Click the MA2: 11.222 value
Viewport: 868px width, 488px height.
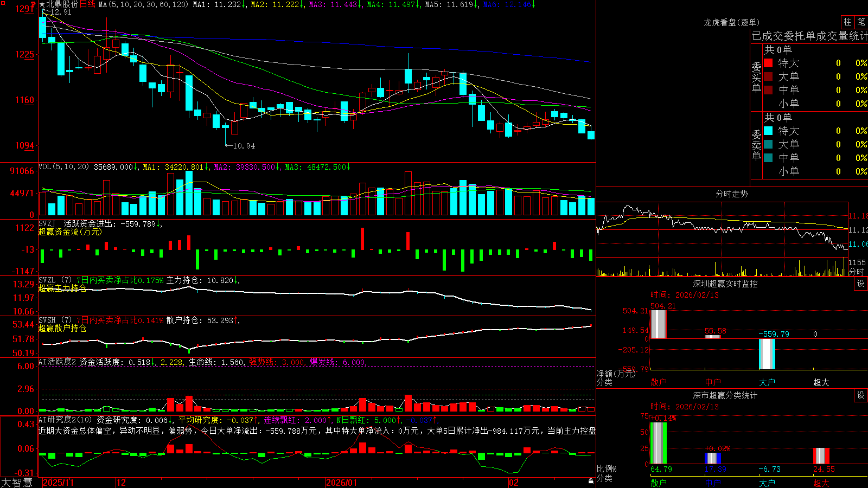click(275, 4)
